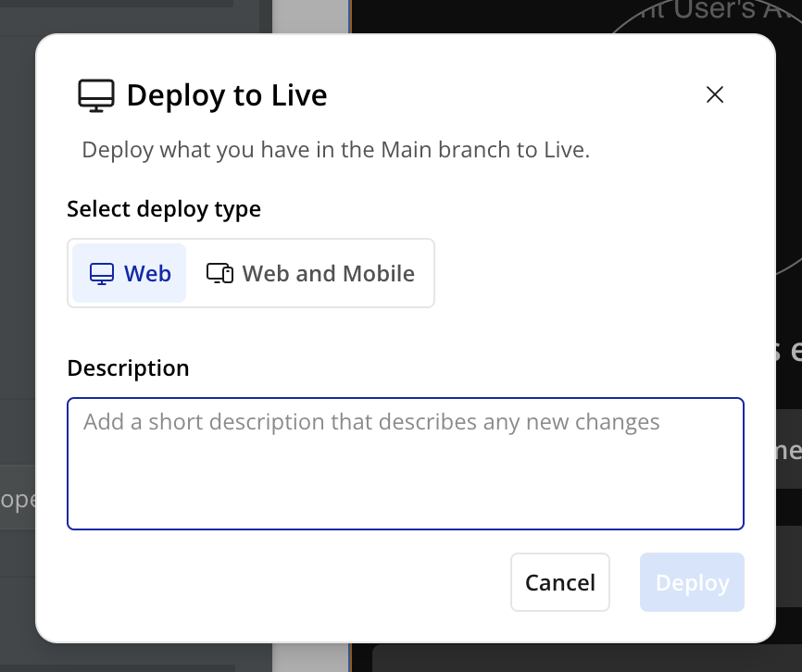The image size is (802, 672).
Task: Click the 'Deploy to Live' heading
Action: 227,95
